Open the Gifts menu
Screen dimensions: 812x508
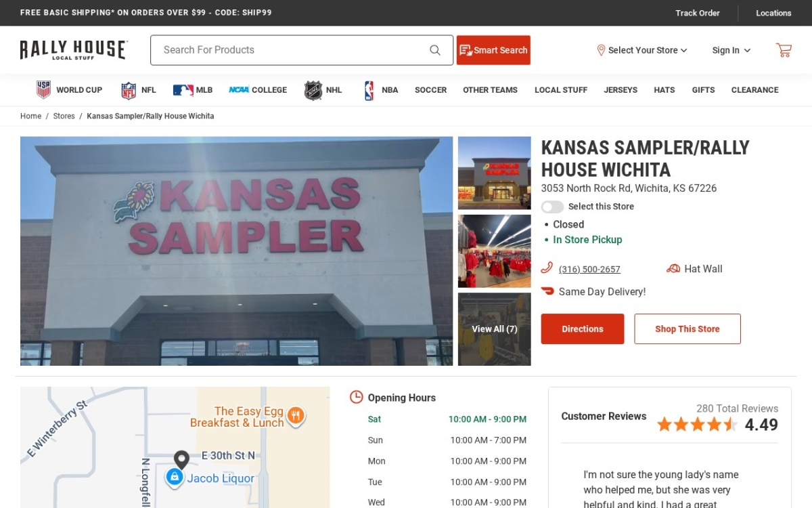pos(703,90)
